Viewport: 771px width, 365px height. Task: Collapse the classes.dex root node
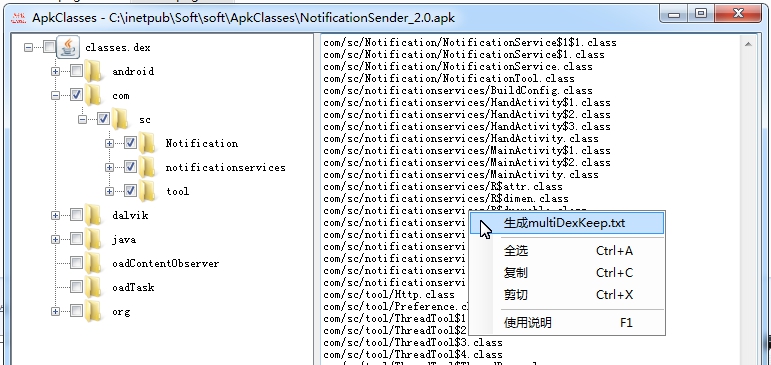click(29, 47)
